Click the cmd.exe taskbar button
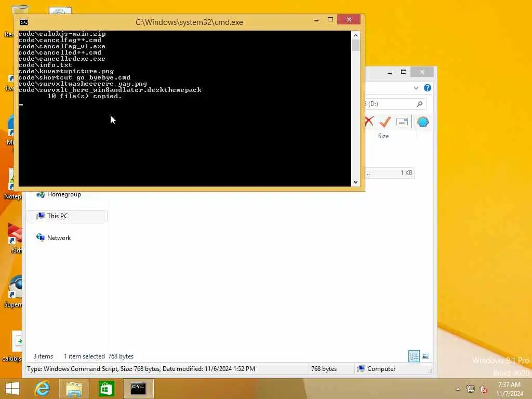Image resolution: width=532 pixels, height=399 pixels. [138, 389]
